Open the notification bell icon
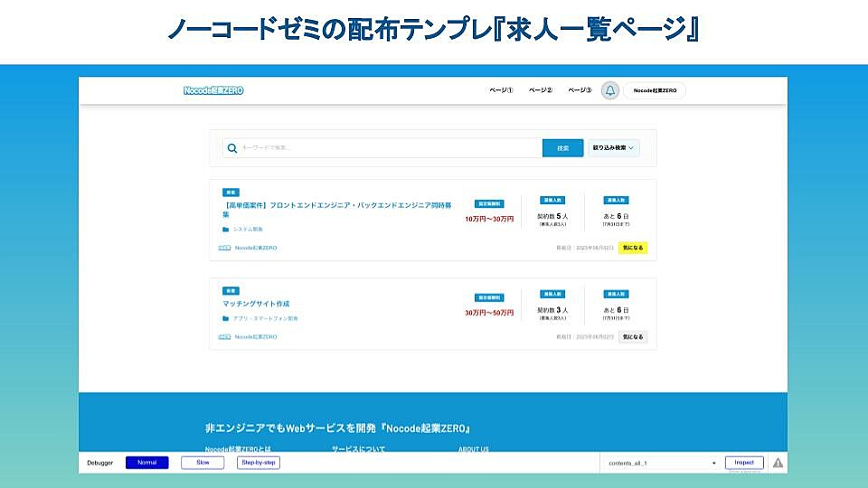This screenshot has height=488, width=868. [x=610, y=90]
